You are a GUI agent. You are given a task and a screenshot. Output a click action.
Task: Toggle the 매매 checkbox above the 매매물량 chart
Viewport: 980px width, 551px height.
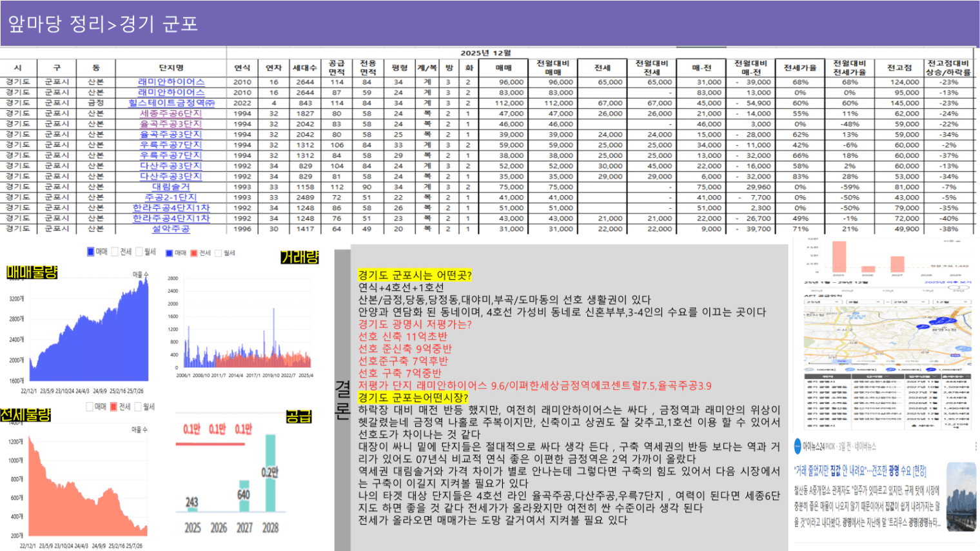tap(91, 251)
